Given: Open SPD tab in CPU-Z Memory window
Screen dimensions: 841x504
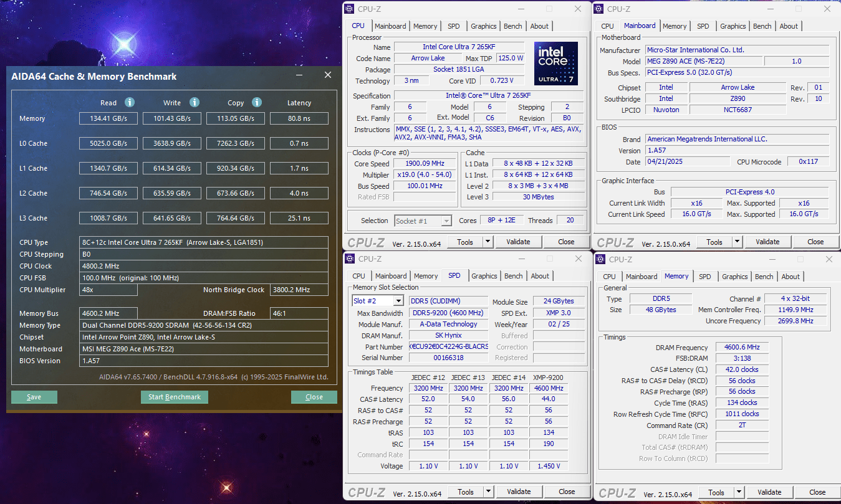Looking at the screenshot, I should pyautogui.click(x=705, y=277).
